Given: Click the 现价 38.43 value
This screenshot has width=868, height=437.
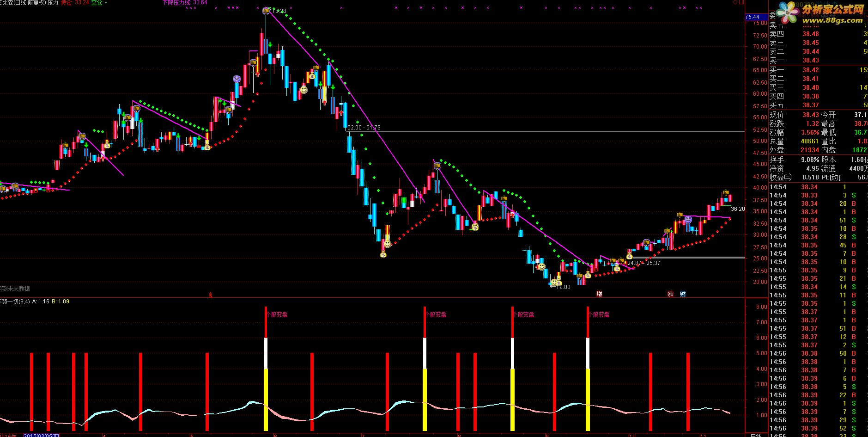Looking at the screenshot, I should tap(810, 115).
